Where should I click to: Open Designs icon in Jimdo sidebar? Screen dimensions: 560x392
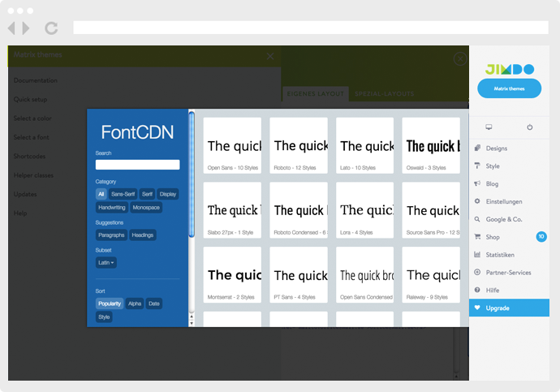(477, 148)
